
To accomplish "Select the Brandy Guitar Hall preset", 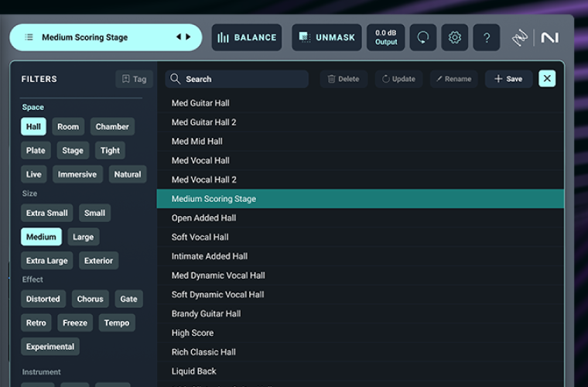I will pyautogui.click(x=206, y=313).
